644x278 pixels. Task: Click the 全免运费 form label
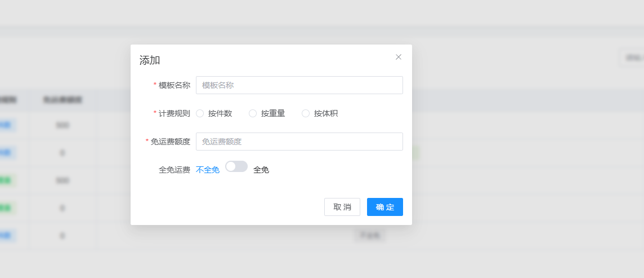(175, 170)
